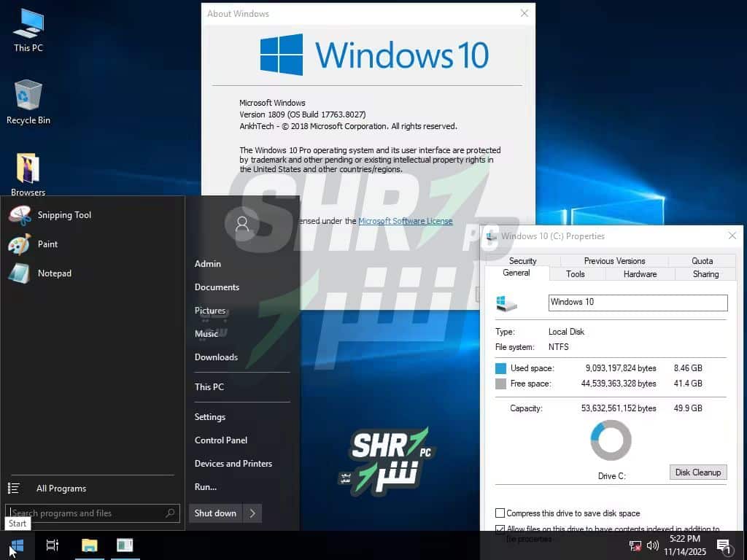Check Compress this drive to save disk space
The image size is (747, 560).
click(500, 513)
